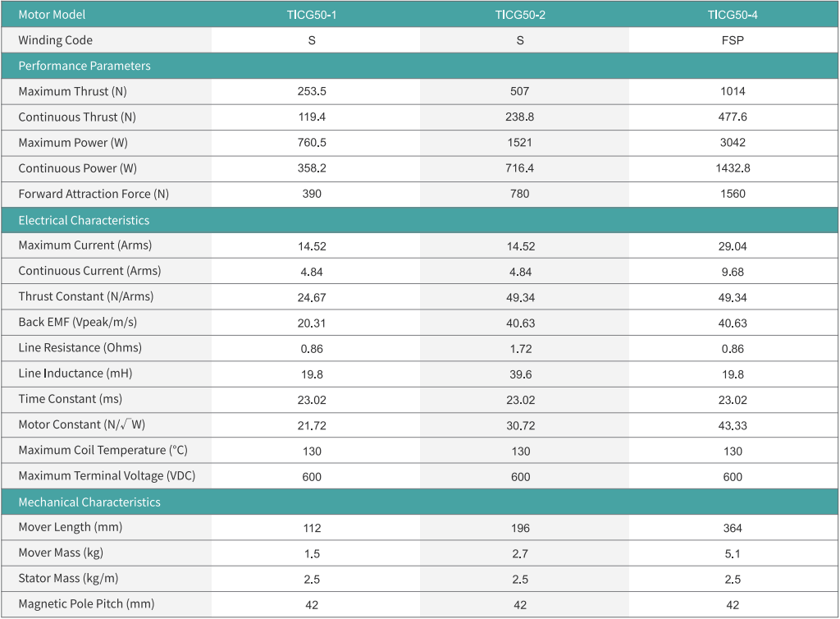Select the Mover Mass value 5.1

pyautogui.click(x=733, y=553)
